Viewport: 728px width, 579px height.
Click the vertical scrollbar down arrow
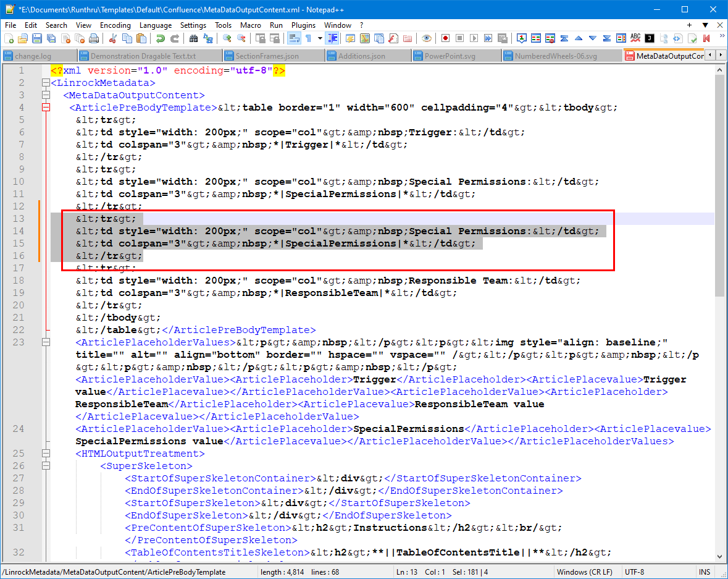pyautogui.click(x=721, y=557)
